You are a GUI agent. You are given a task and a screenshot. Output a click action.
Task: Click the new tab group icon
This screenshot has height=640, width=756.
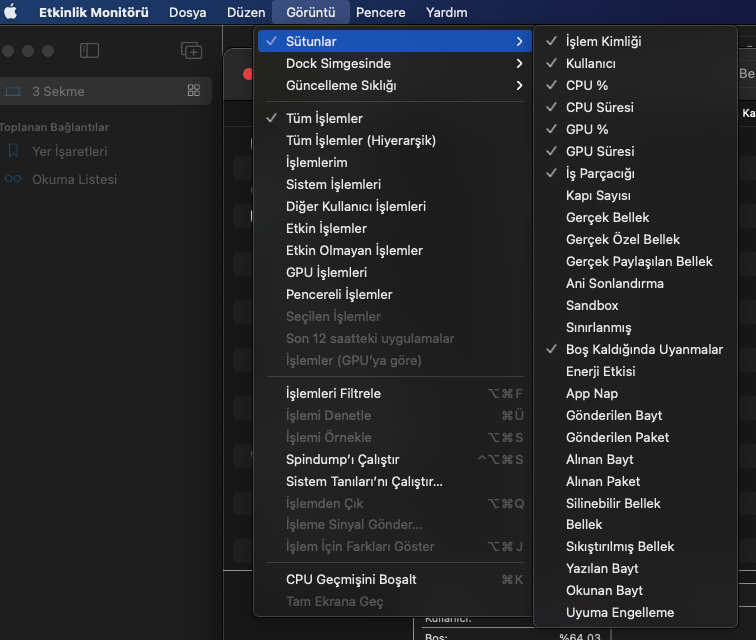(x=191, y=51)
